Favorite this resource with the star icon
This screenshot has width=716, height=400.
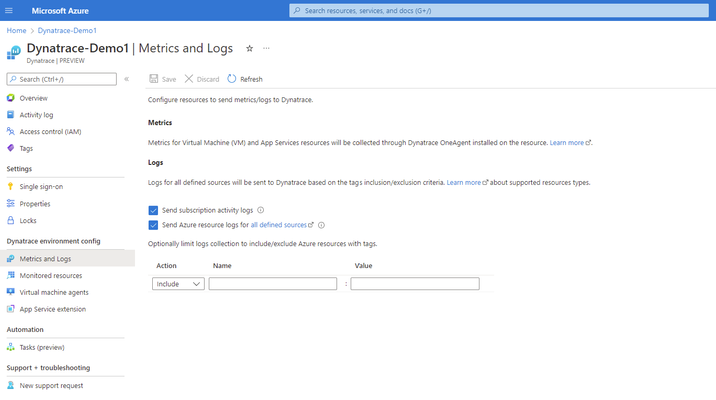click(x=249, y=48)
